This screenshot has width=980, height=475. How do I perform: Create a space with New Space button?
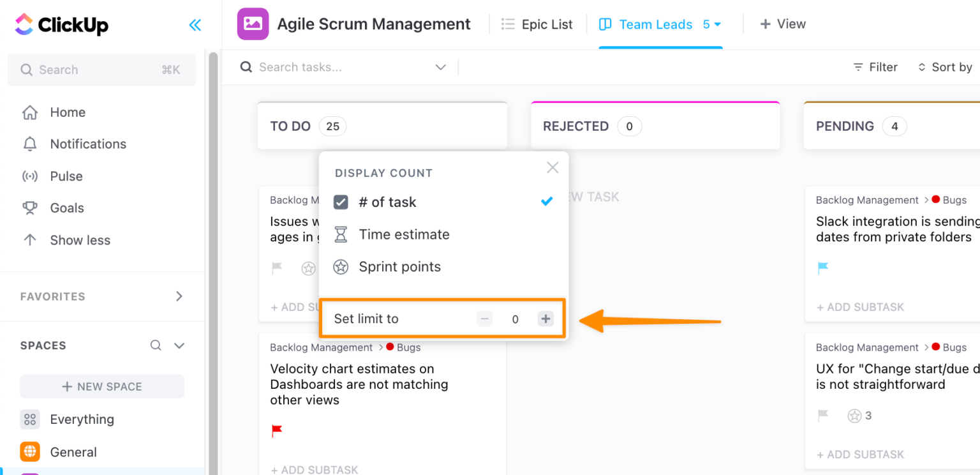coord(101,386)
